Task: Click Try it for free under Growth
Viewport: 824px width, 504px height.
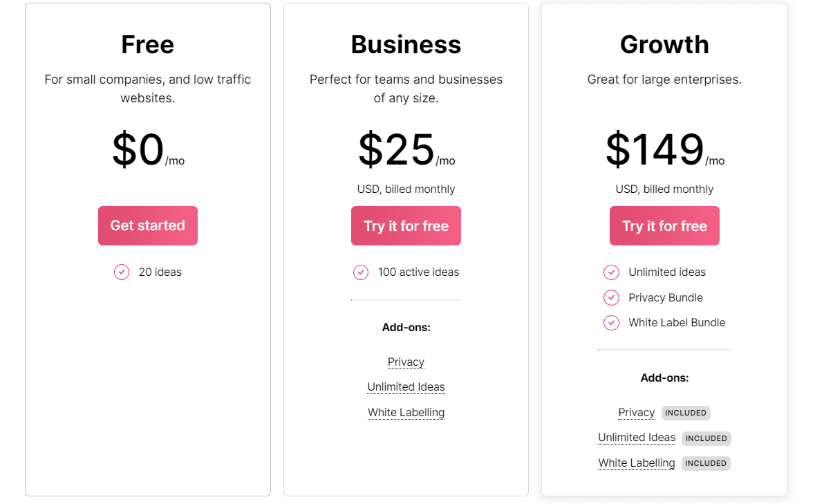Action: pyautogui.click(x=664, y=226)
